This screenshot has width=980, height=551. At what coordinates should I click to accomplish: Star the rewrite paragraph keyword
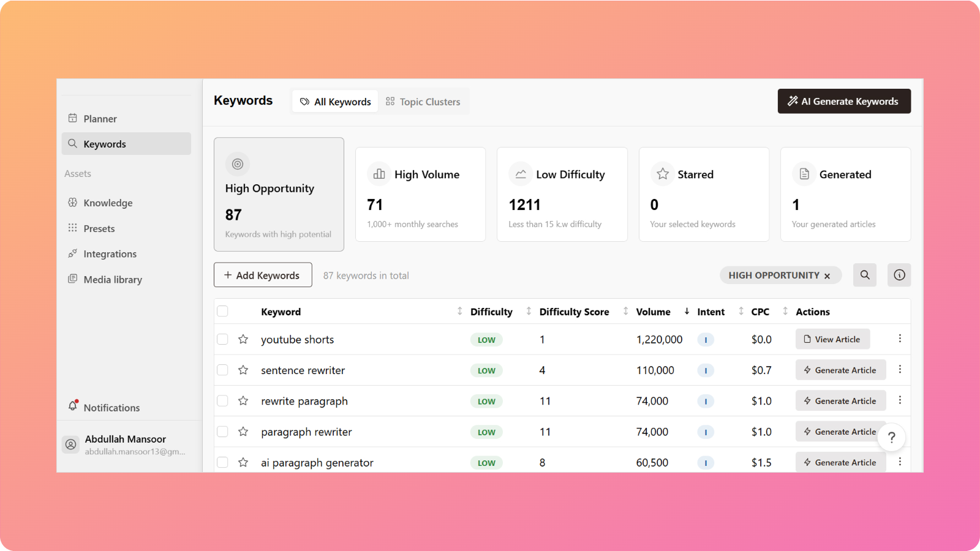(243, 401)
